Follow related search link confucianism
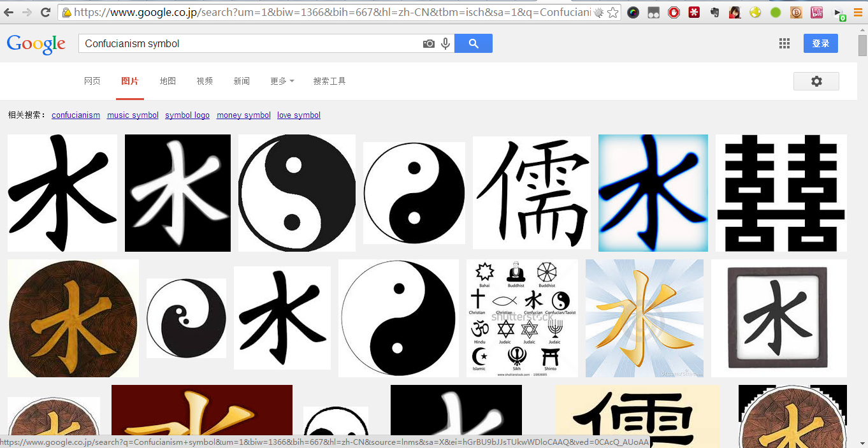This screenshot has width=868, height=448. (76, 115)
